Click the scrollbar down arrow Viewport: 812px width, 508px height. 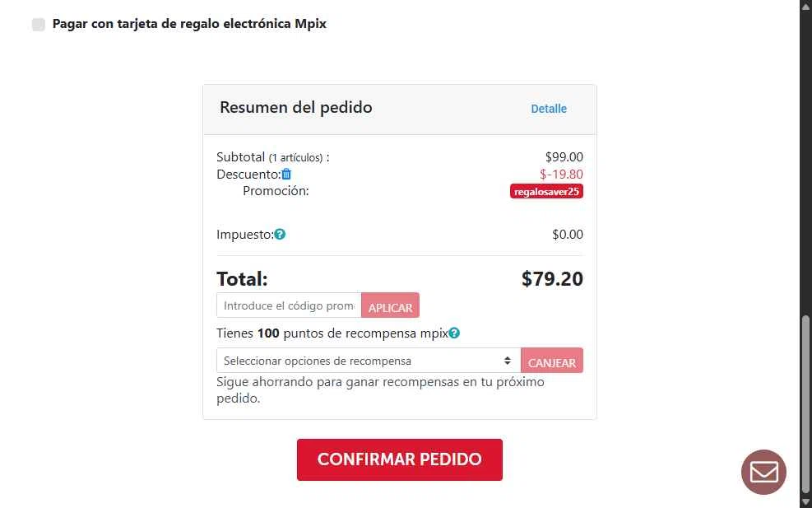(805, 501)
